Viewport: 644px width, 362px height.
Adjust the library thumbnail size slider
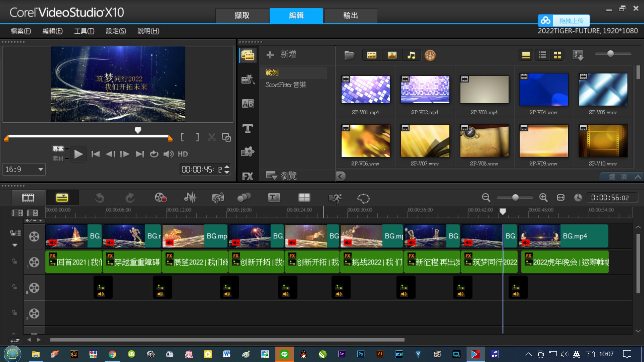pyautogui.click(x=610, y=54)
